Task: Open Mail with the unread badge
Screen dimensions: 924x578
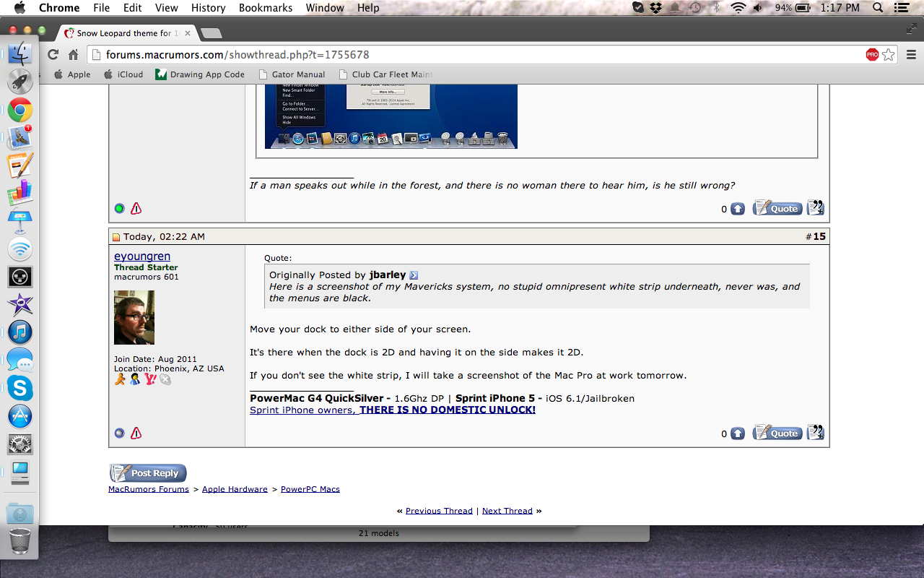Action: click(20, 137)
